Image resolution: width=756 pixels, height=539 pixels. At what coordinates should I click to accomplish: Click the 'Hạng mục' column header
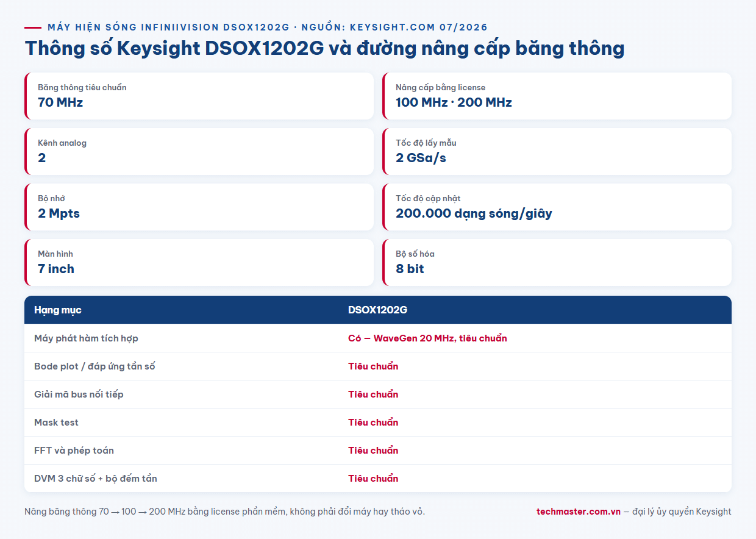tap(58, 310)
